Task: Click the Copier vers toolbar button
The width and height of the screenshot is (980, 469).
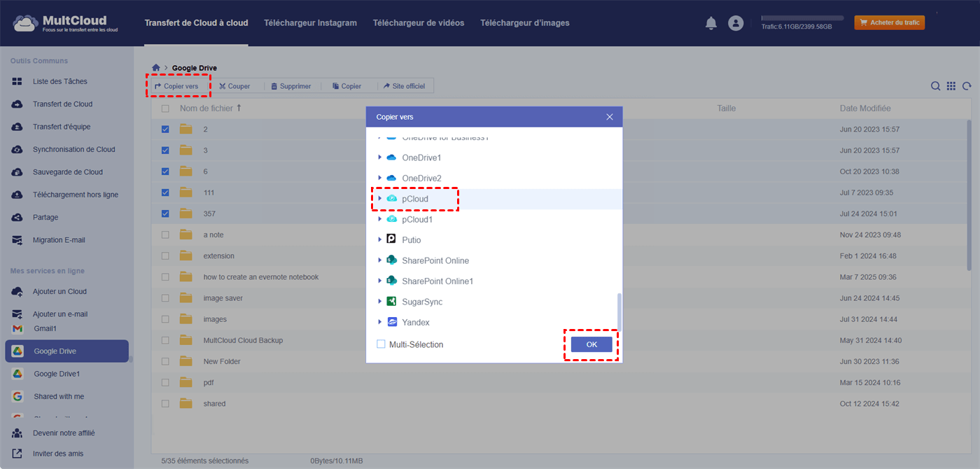Action: (176, 86)
